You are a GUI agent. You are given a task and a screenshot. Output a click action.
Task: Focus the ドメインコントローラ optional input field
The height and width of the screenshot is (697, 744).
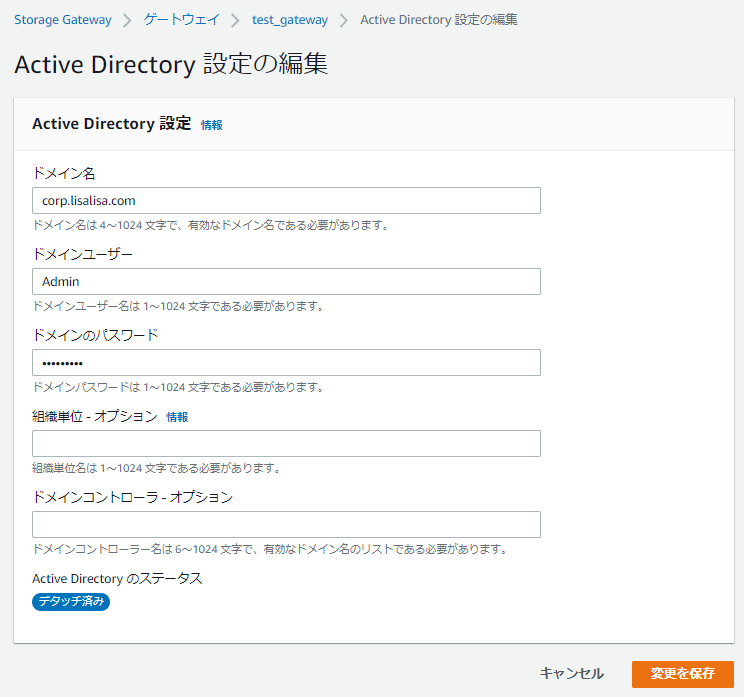286,524
